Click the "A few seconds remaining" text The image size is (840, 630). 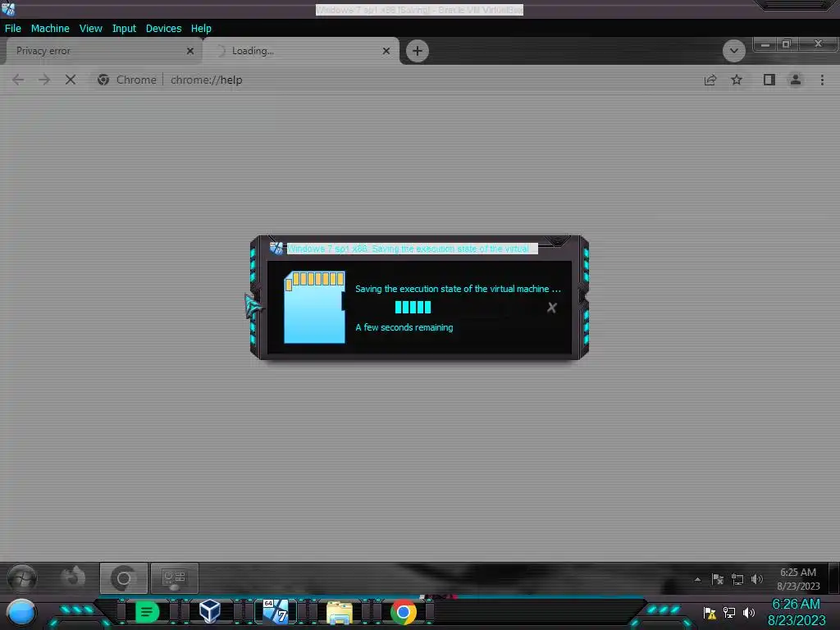point(404,327)
